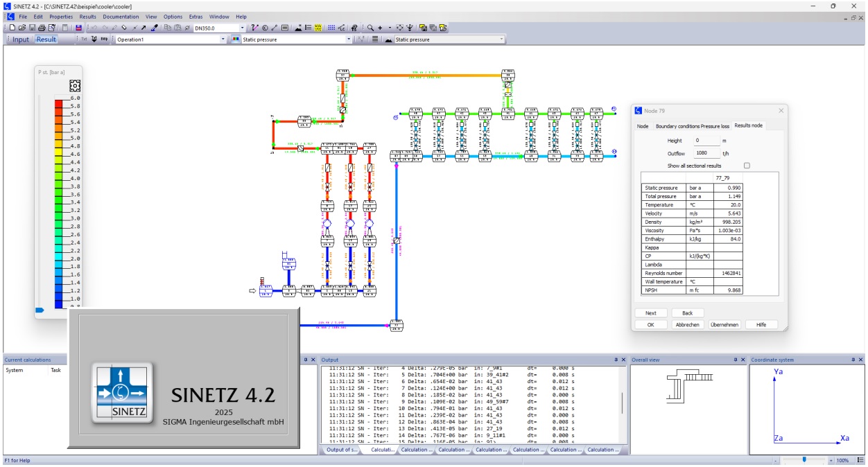Click the yellow highlighted grid icon

(319, 28)
